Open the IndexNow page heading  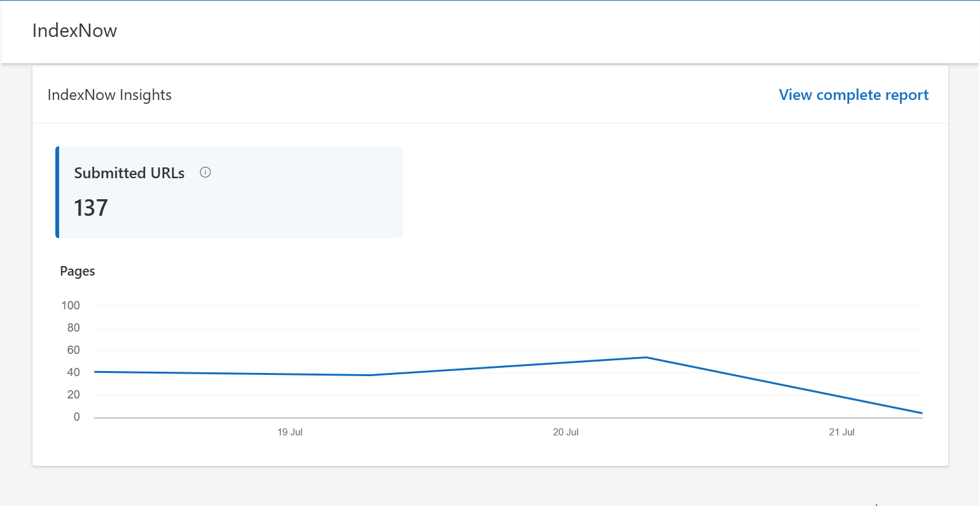point(74,31)
